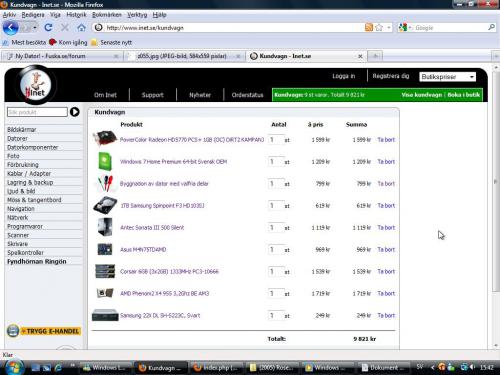
Task: Open the Butikspriser dropdown
Action: (x=447, y=77)
